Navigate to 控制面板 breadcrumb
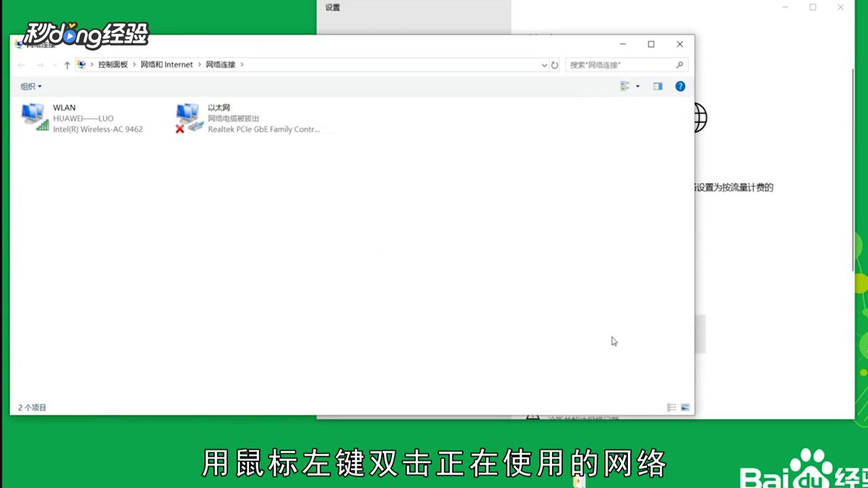Viewport: 868px width, 488px height. click(113, 65)
